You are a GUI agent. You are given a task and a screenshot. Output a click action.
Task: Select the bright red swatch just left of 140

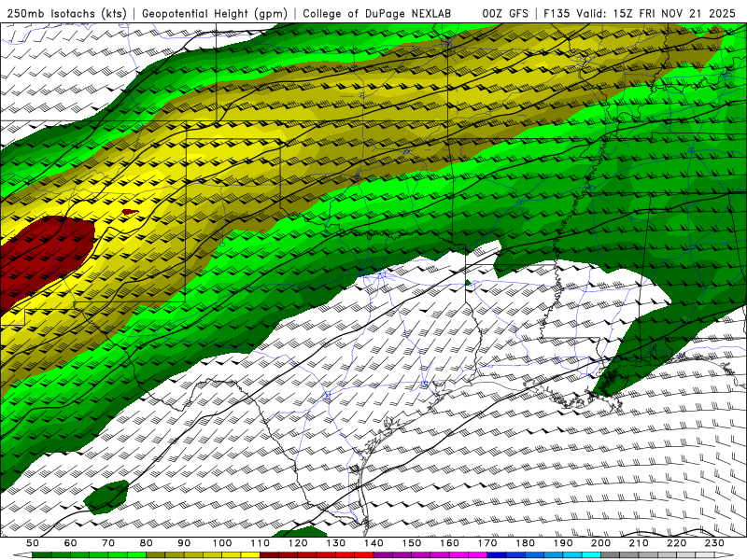(364, 555)
